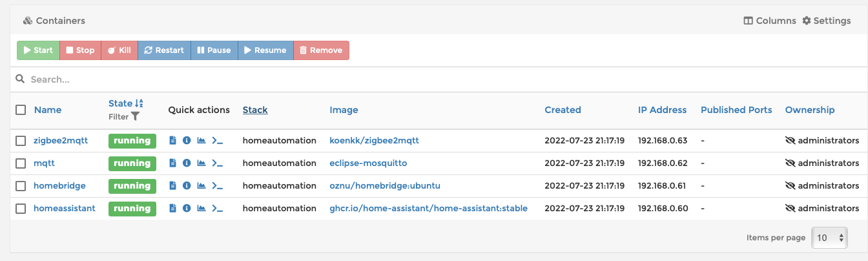Open inspect info icon for zigbee2mqtt
868x261 pixels.
(187, 140)
